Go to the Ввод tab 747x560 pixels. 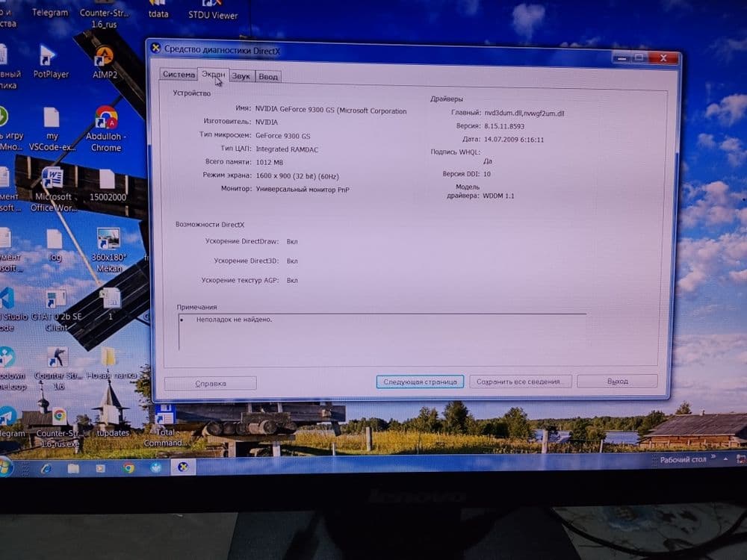click(268, 77)
